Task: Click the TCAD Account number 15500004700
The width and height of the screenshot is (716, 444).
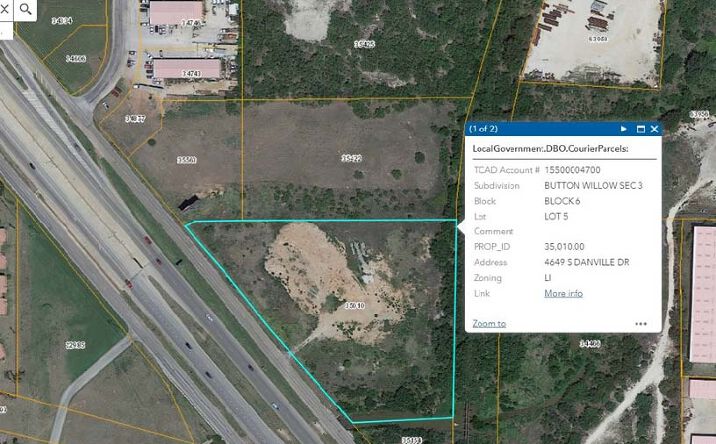Action: click(x=578, y=170)
